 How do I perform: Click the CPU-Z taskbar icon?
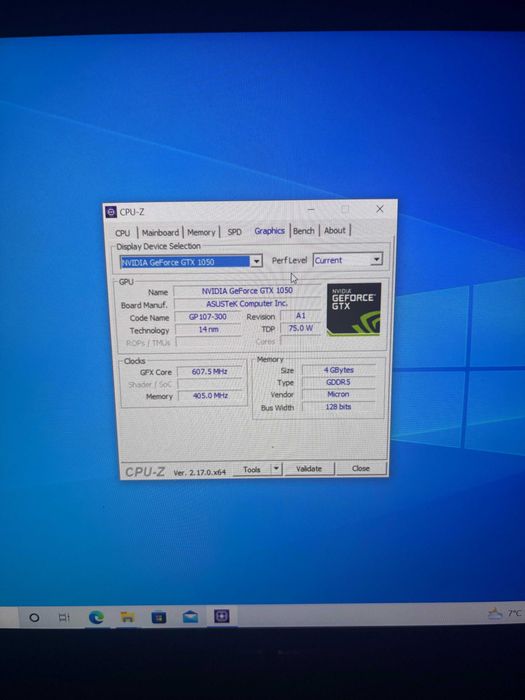click(x=222, y=616)
